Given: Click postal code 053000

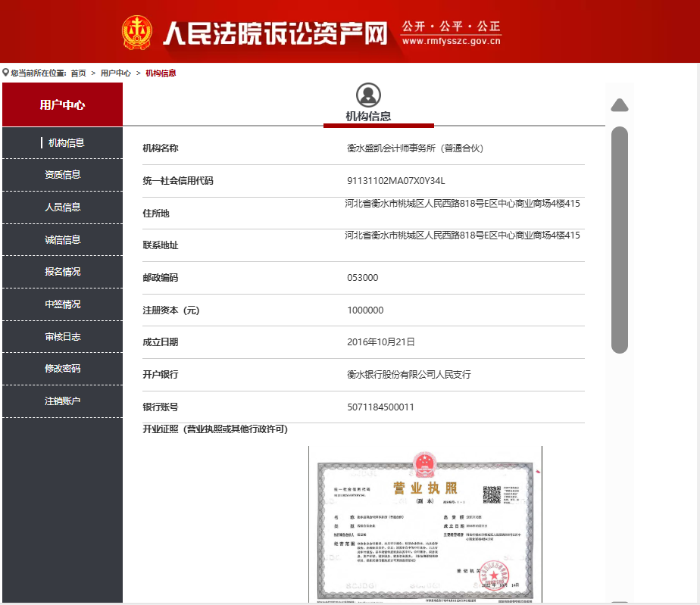Looking at the screenshot, I should pyautogui.click(x=362, y=278).
